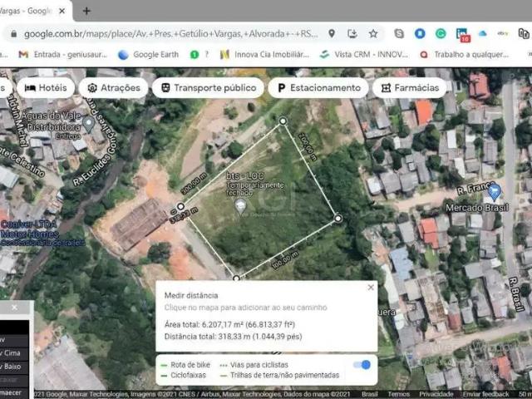Select the Atrações category chip
532x399 pixels.
tap(113, 87)
